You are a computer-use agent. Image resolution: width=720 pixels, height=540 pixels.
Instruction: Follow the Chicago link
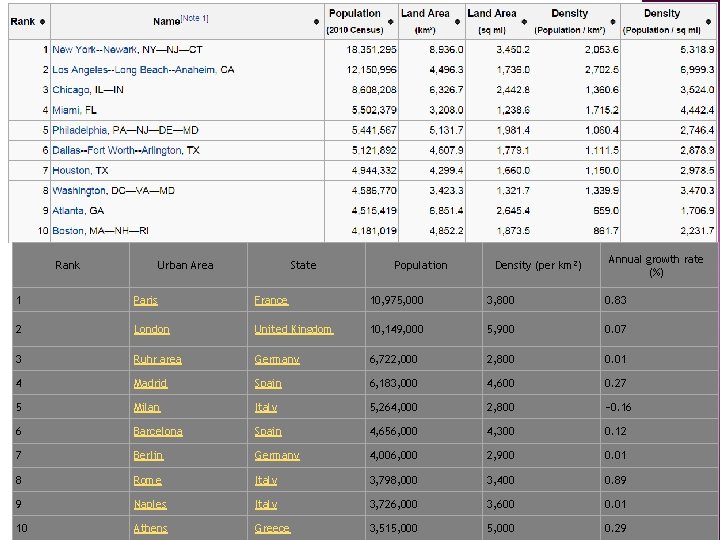click(x=71, y=90)
